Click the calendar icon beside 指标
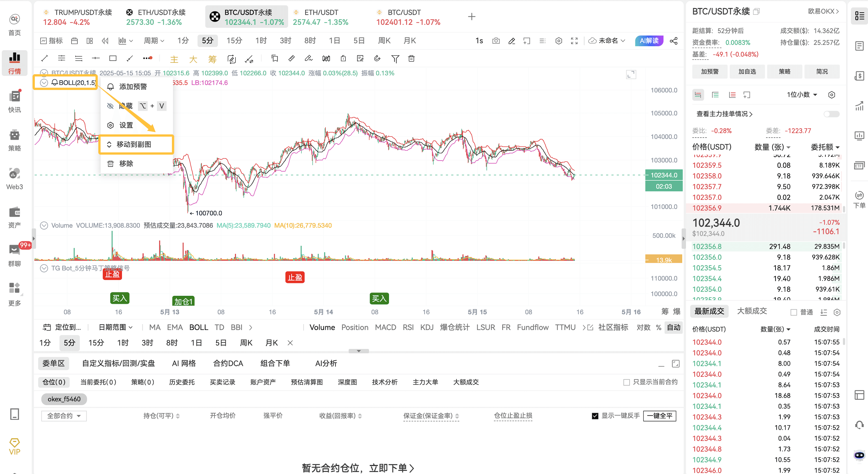The width and height of the screenshot is (868, 474). [x=74, y=41]
